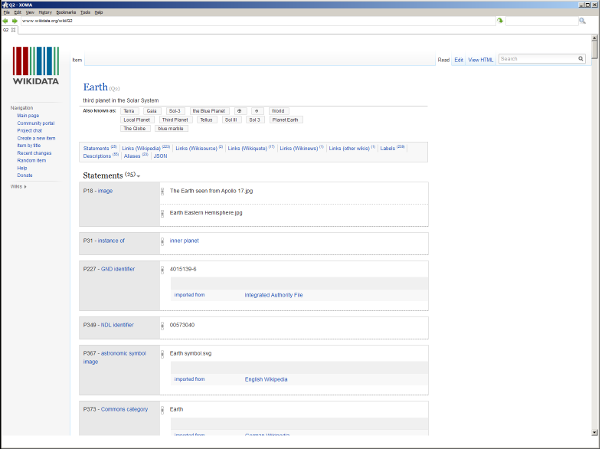The height and width of the screenshot is (449, 600).
Task: Click the magnifier icon in the Wikidata search box
Action: (x=581, y=60)
